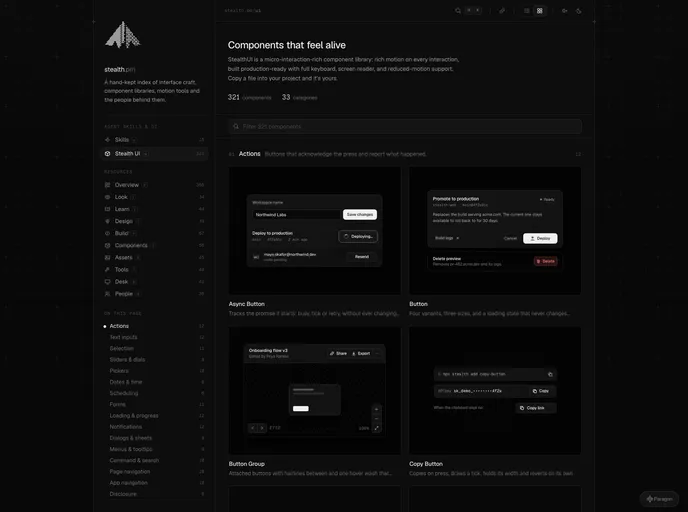Open the Skills section
Screen dimensions: 688x512
pyautogui.click(x=154, y=140)
